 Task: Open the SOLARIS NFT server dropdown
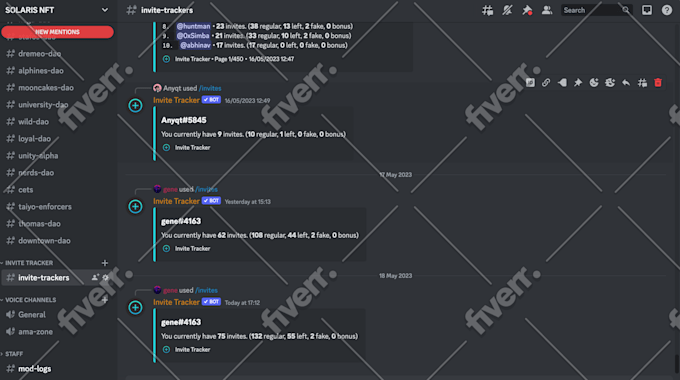105,10
